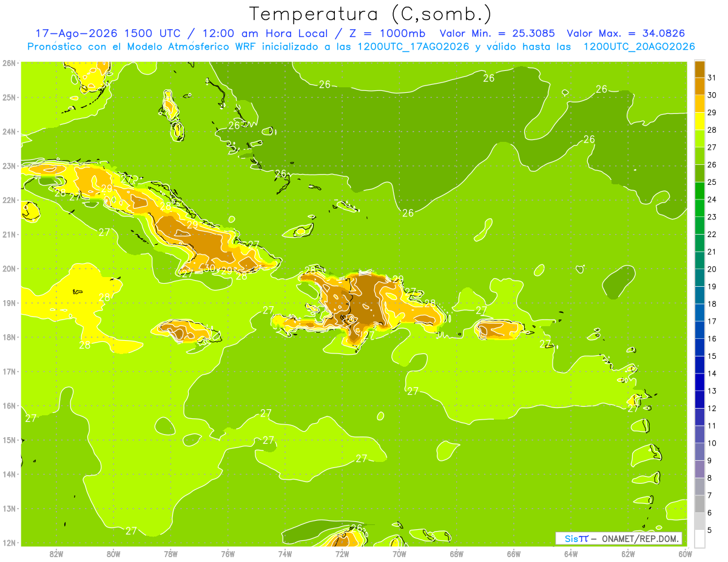Click legend value 13 on the color scale

pyautogui.click(x=712, y=391)
